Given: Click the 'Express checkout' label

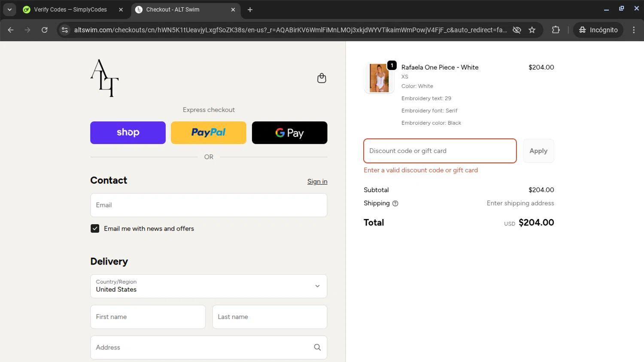Looking at the screenshot, I should point(209,110).
